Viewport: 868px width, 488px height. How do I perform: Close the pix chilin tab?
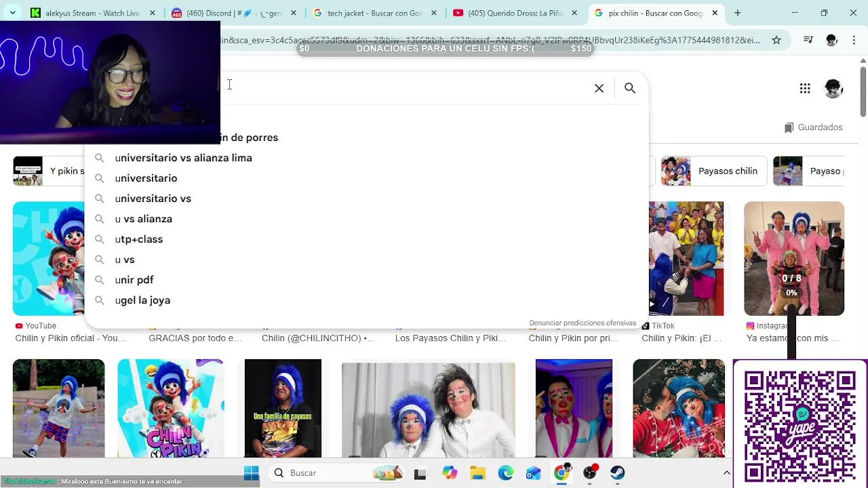[x=715, y=13]
